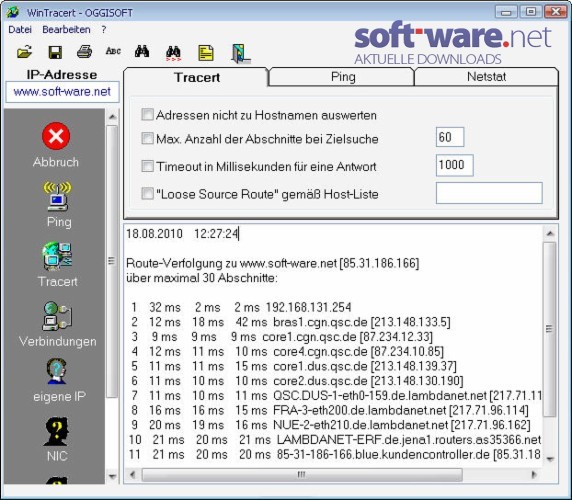Click the IP-Adresse input field
The image size is (572, 500).
point(62,92)
